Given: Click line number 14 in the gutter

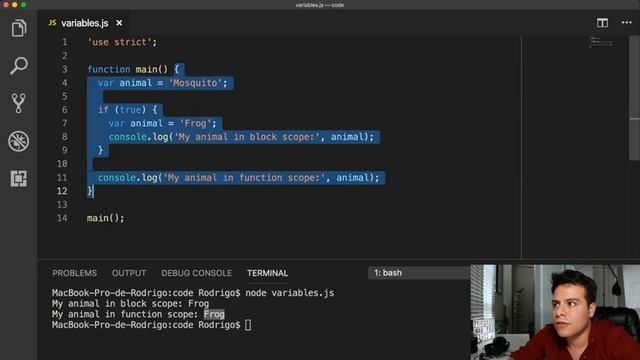Looking at the screenshot, I should (x=62, y=218).
